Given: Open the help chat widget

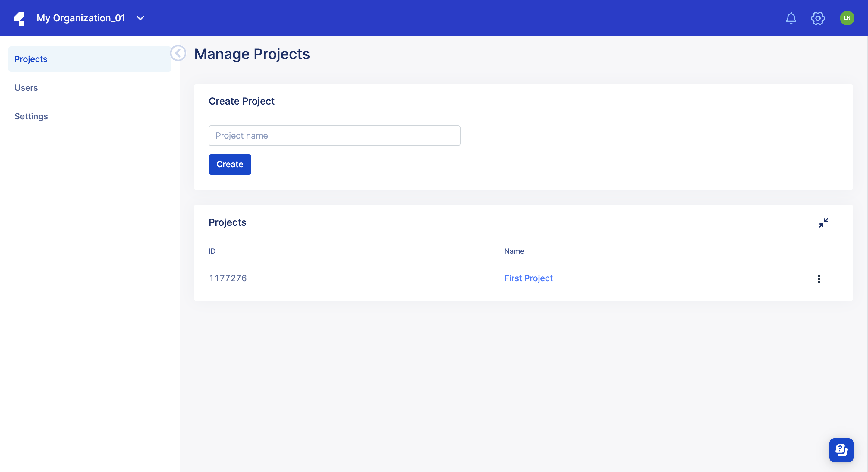Looking at the screenshot, I should point(841,450).
